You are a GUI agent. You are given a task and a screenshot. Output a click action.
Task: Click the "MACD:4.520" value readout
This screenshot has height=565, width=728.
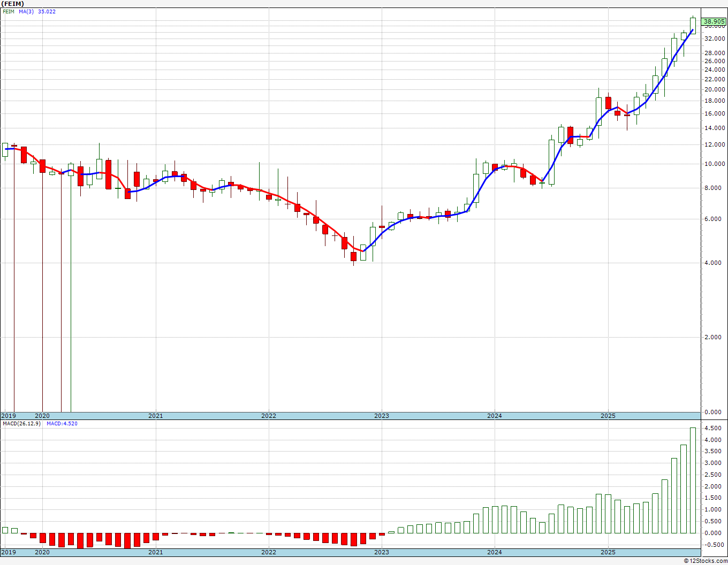pos(62,424)
